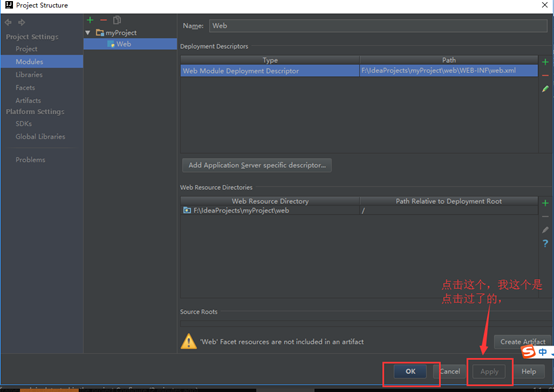Click the OK button
554x392 pixels.
(x=410, y=371)
